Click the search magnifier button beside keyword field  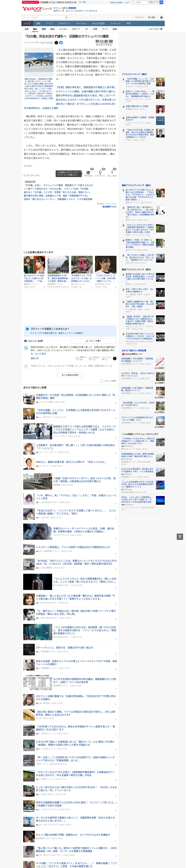66,17
